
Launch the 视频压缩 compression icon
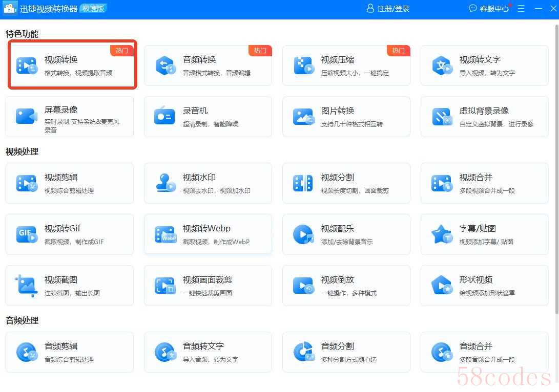point(304,66)
